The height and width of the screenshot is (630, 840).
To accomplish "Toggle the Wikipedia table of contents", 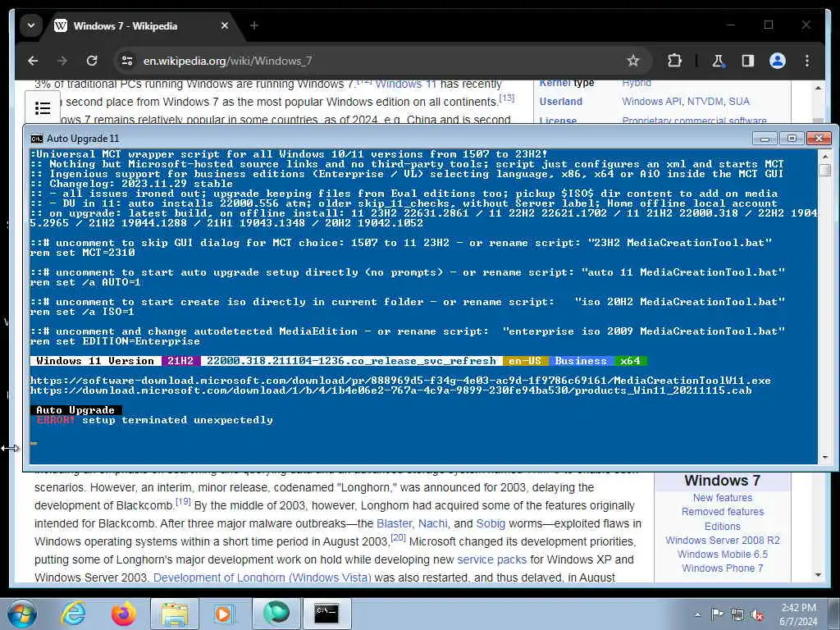I will pos(43,108).
